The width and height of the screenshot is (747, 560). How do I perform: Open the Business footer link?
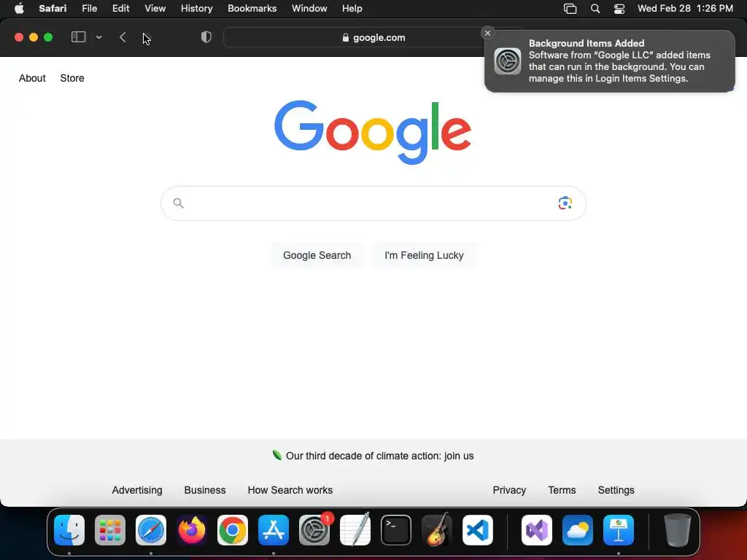205,490
